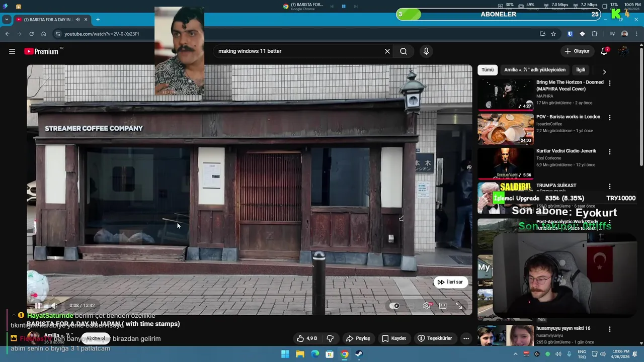Open a new Chrome tab

[98, 20]
